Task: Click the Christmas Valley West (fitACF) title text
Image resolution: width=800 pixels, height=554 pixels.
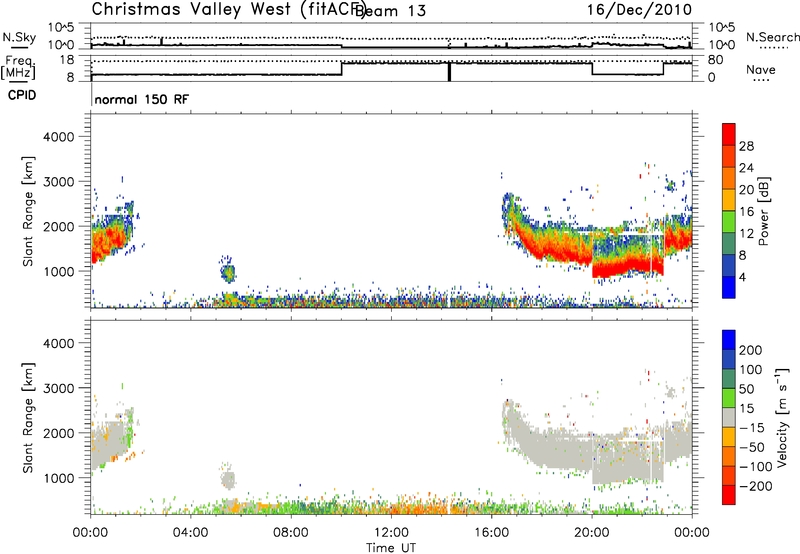Action: [228, 10]
